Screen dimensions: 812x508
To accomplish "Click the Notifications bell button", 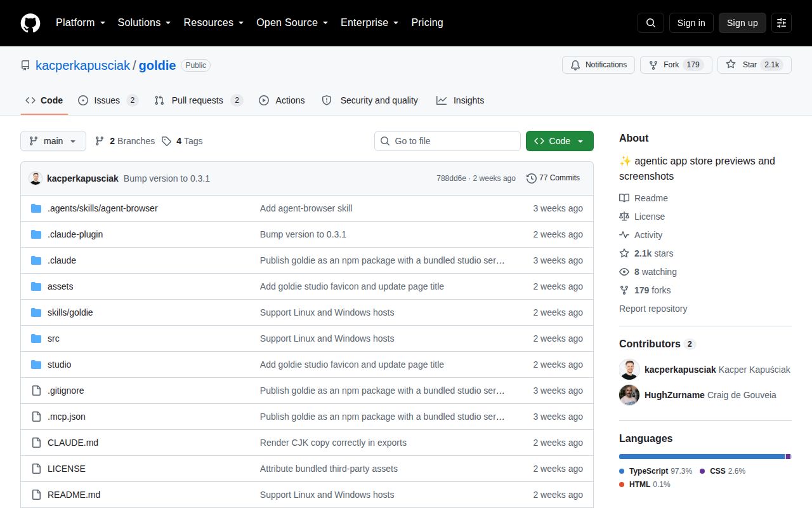I will click(x=598, y=65).
